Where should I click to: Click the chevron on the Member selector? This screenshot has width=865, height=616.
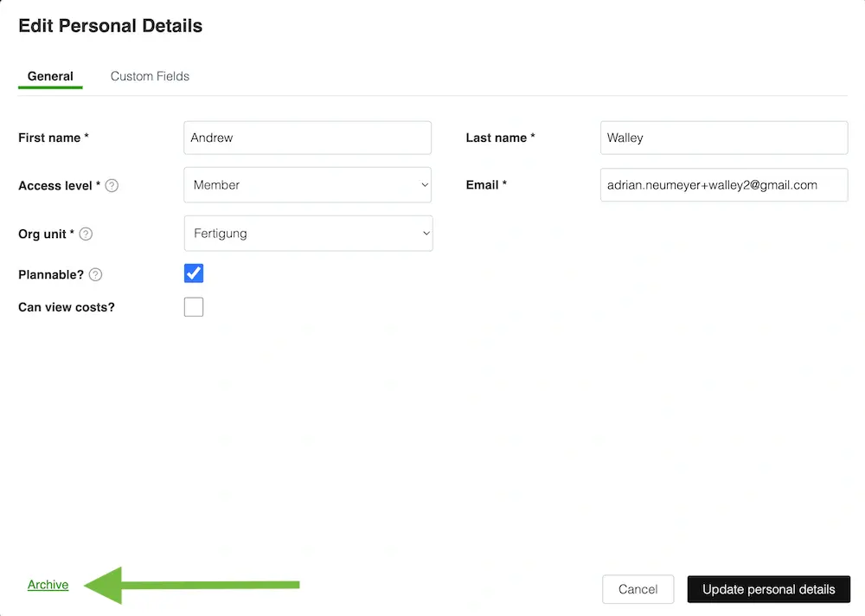coord(425,184)
